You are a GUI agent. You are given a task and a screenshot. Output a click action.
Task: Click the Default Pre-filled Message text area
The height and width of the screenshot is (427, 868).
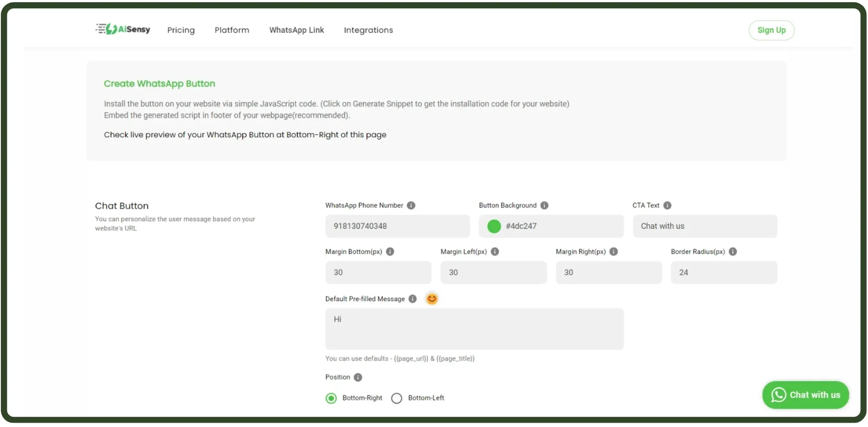474,329
